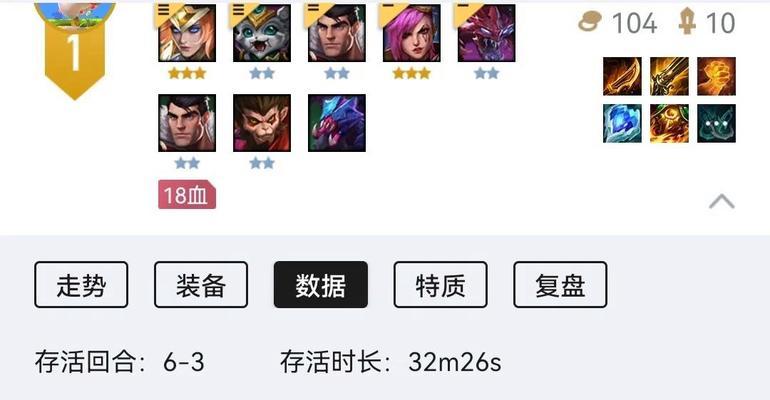Switch to the 特质 tab

(440, 285)
